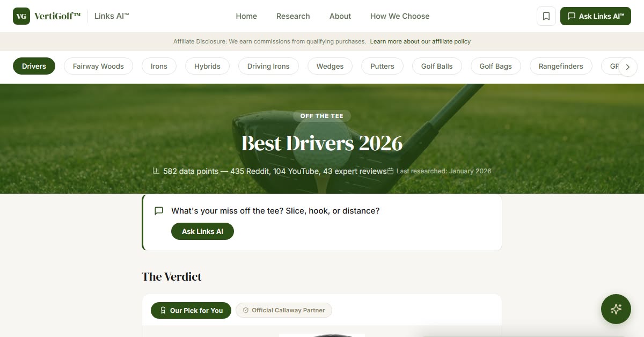The width and height of the screenshot is (644, 337).
Task: Click the OFF THE TEE label
Action: [x=322, y=116]
